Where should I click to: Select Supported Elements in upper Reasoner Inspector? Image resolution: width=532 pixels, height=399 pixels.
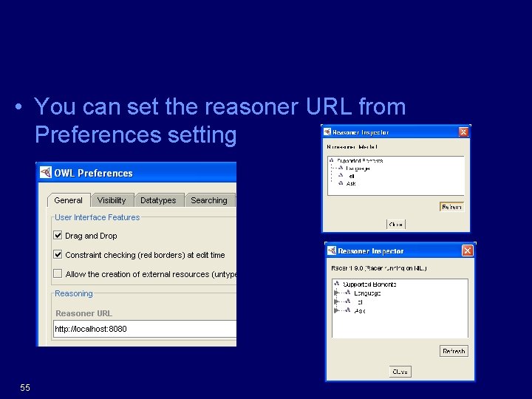coord(360,160)
